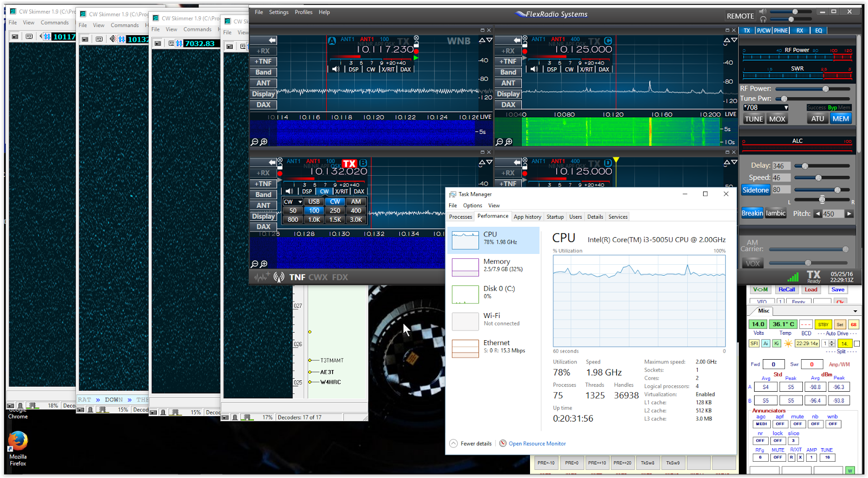Click slice A letter badge

click(332, 41)
